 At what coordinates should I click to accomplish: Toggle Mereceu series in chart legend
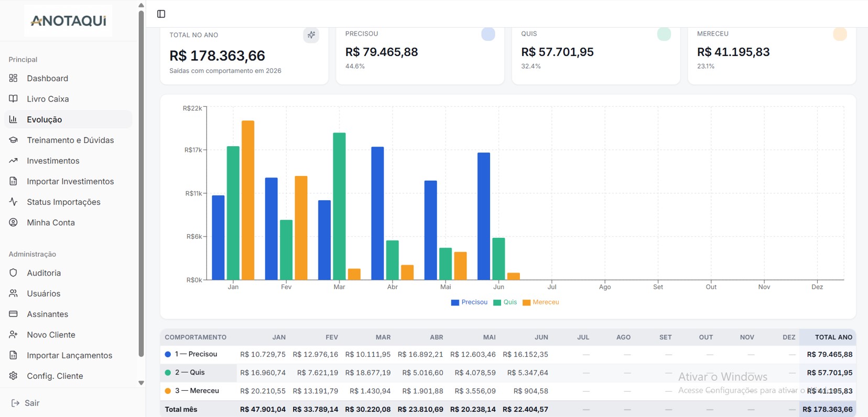(x=540, y=302)
